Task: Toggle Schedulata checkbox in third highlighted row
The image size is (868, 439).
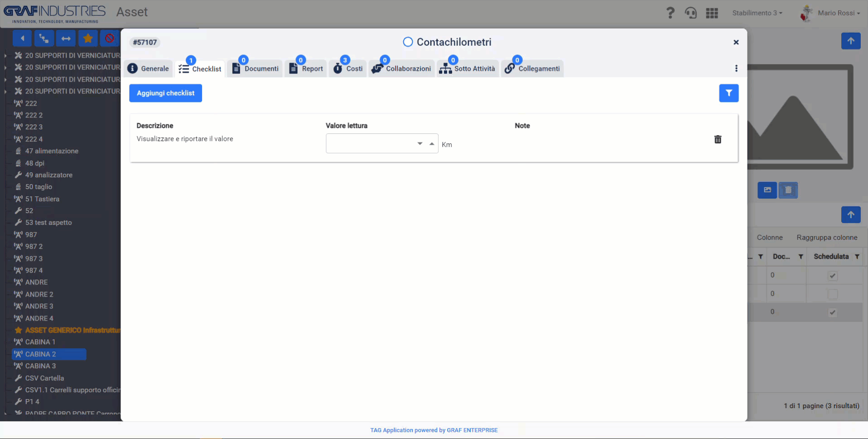Action: point(832,312)
